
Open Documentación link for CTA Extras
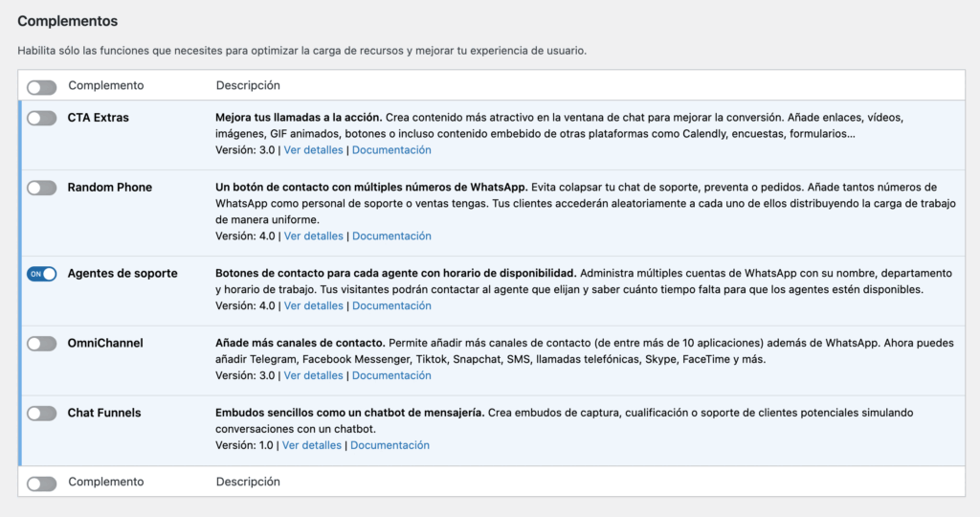(x=391, y=150)
